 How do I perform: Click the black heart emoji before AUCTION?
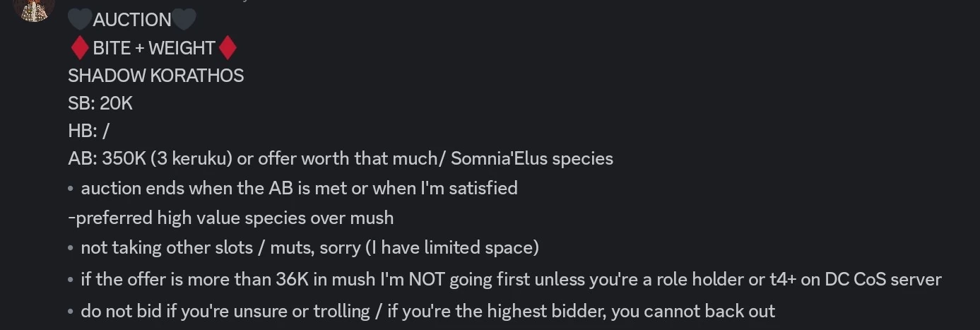[80, 20]
